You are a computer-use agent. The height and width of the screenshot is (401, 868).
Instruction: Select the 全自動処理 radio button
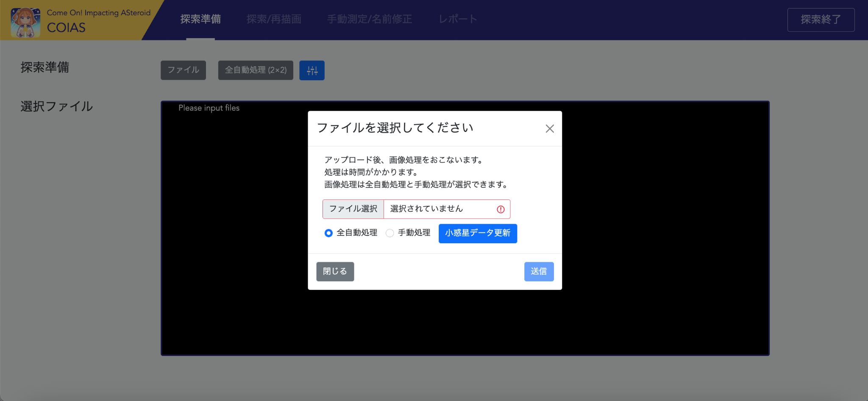[328, 233]
